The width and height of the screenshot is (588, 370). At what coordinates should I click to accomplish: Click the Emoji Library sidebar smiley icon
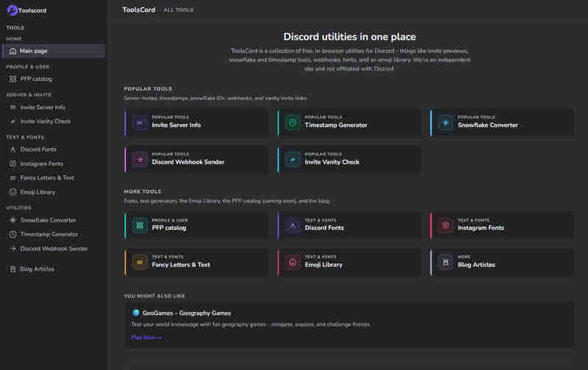coord(12,192)
